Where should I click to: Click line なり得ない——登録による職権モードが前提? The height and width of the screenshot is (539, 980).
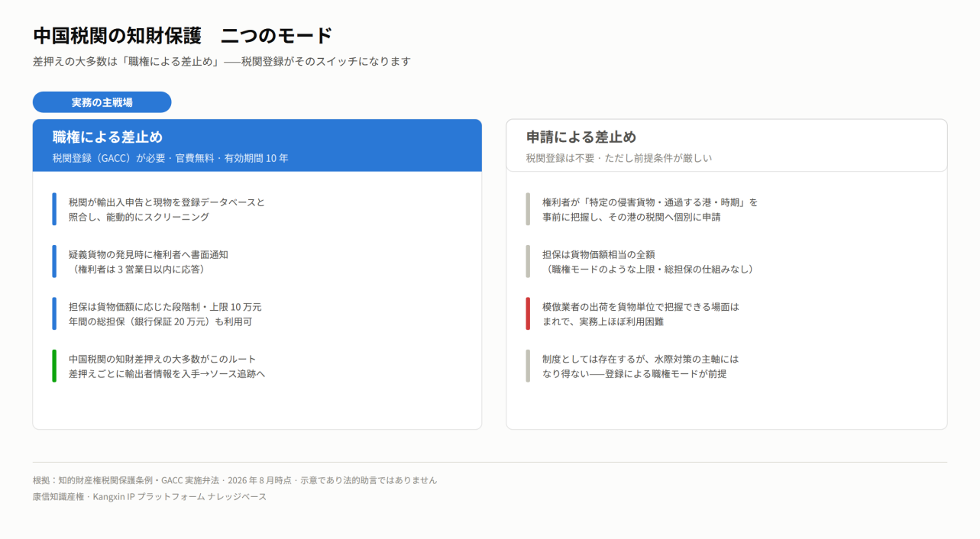[x=635, y=374]
